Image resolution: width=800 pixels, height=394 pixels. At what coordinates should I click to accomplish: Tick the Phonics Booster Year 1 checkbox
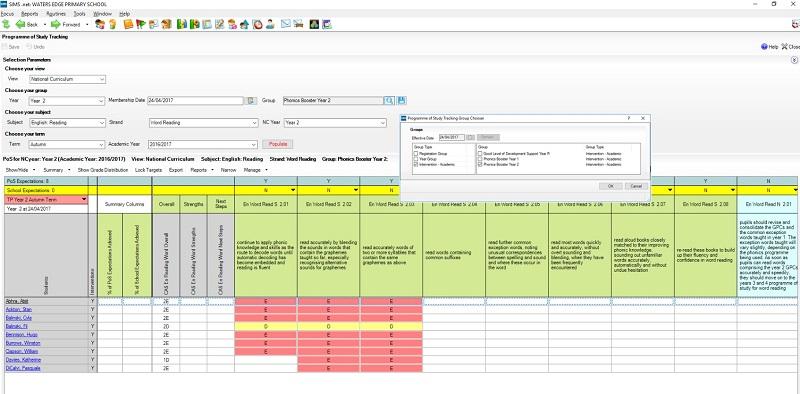(x=480, y=159)
